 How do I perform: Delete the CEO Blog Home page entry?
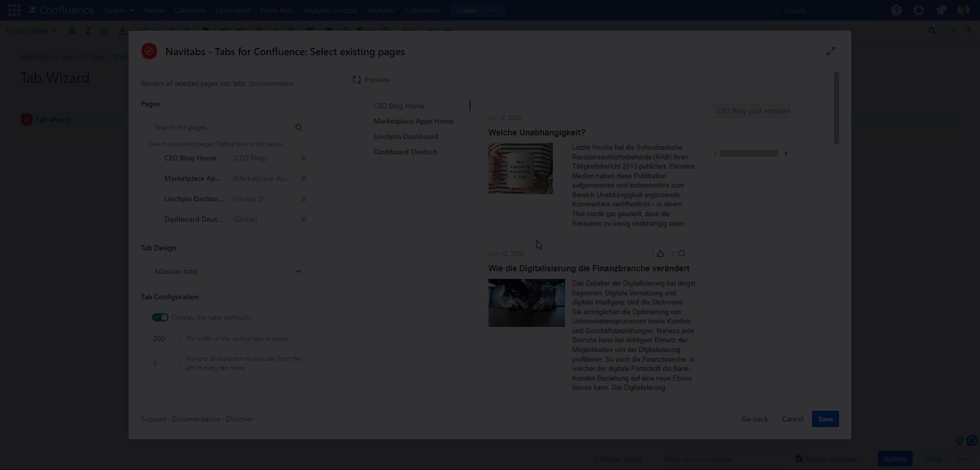pyautogui.click(x=303, y=158)
